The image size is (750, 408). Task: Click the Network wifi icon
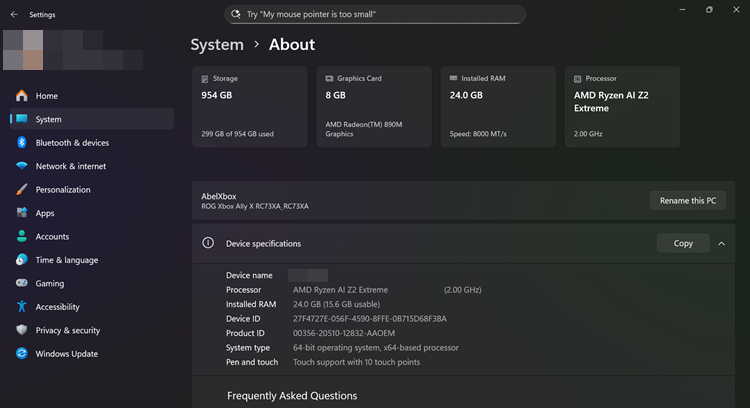(22, 165)
